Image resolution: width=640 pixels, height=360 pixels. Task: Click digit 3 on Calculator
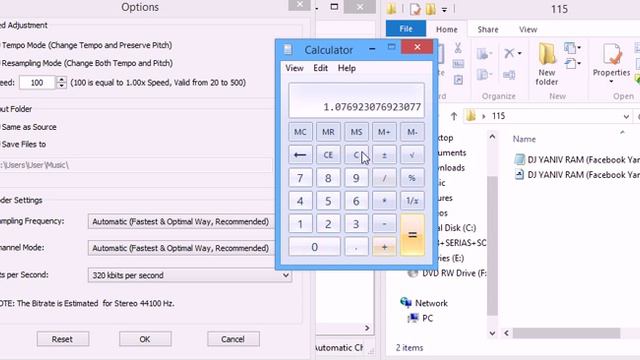tap(356, 224)
